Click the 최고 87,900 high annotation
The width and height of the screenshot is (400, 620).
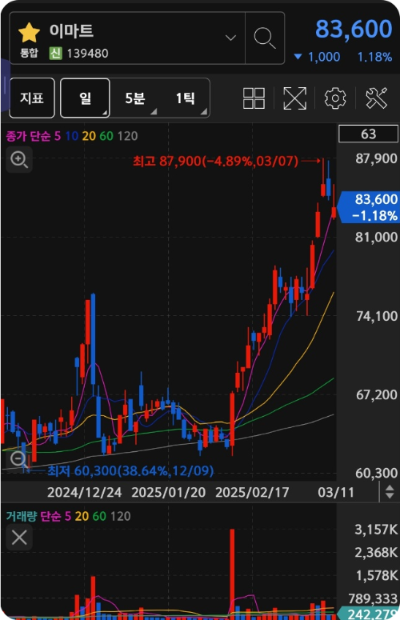coord(215,161)
